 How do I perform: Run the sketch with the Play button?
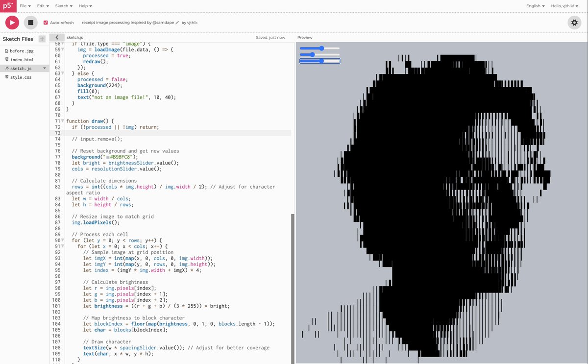(x=11, y=23)
